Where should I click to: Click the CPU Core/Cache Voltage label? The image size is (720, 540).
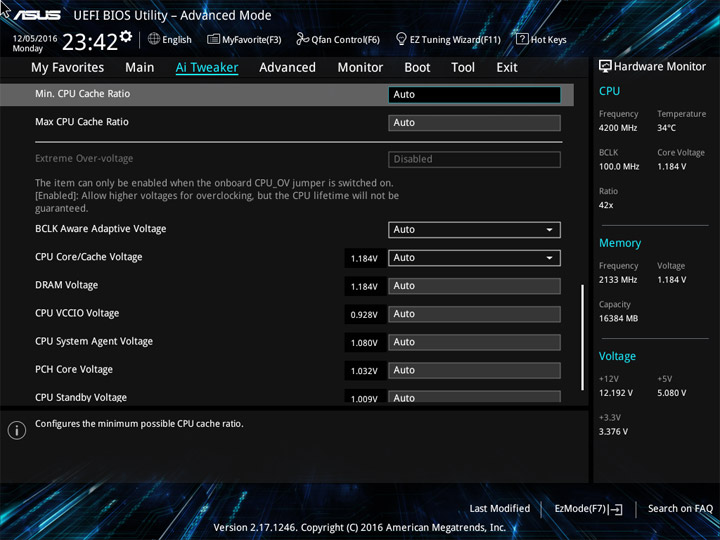(89, 257)
